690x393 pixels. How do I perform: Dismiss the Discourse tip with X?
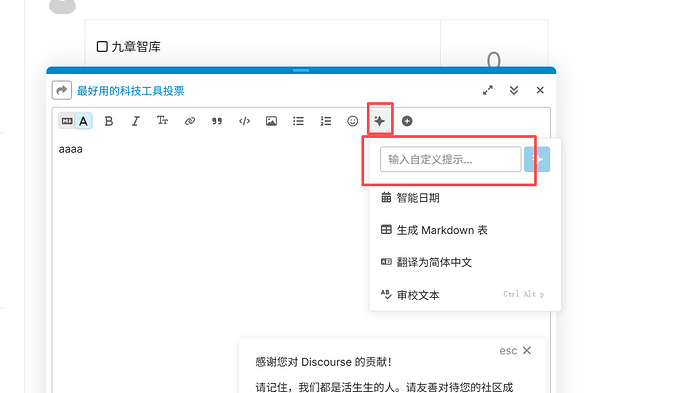[527, 351]
